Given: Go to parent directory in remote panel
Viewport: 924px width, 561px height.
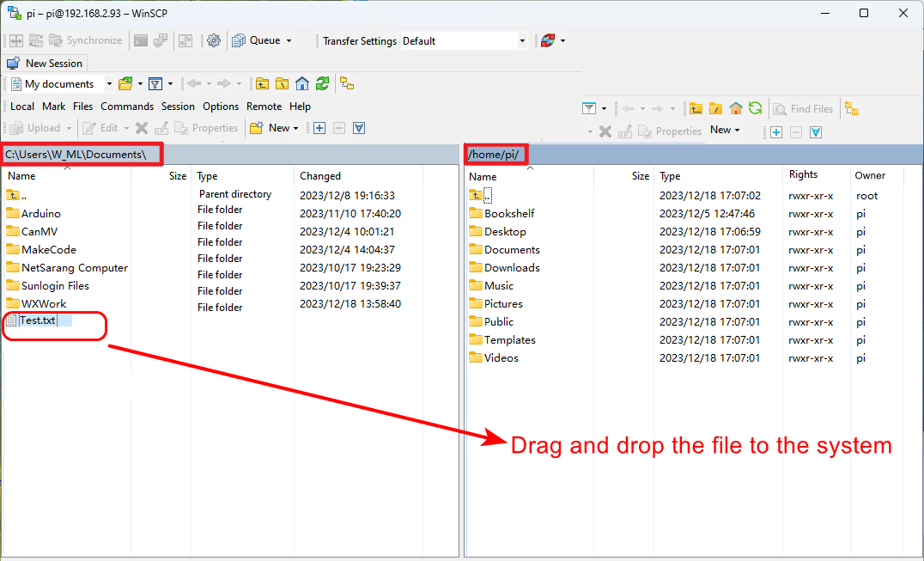Looking at the screenshot, I should coord(696,108).
